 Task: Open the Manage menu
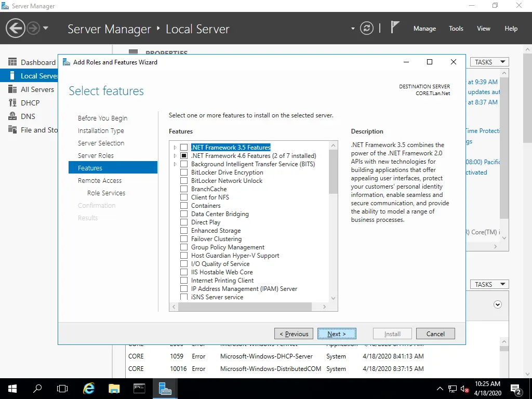point(424,29)
